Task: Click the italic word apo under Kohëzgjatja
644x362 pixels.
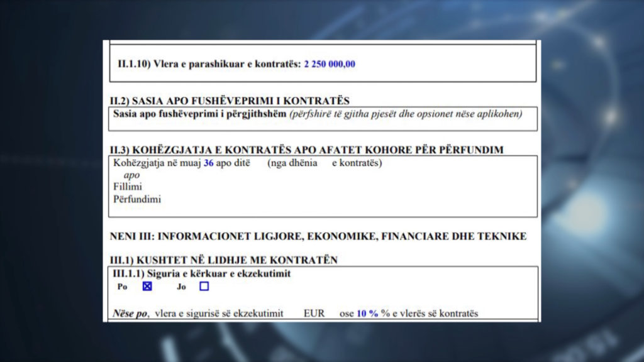Action: (132, 175)
